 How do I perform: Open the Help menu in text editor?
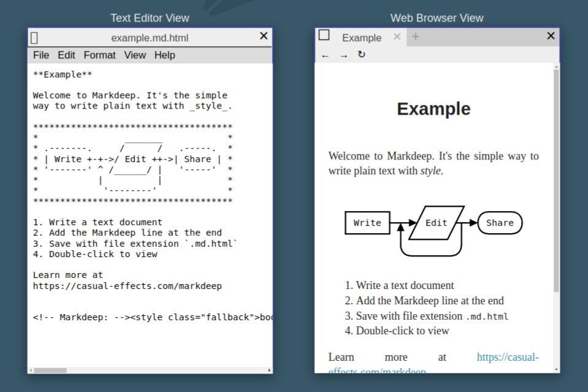pos(164,55)
